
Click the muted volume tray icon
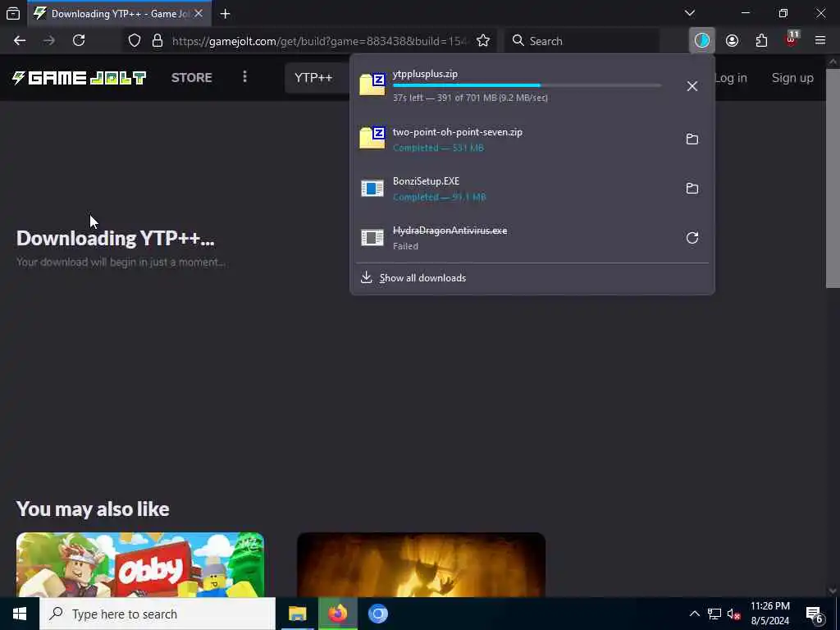coord(733,614)
